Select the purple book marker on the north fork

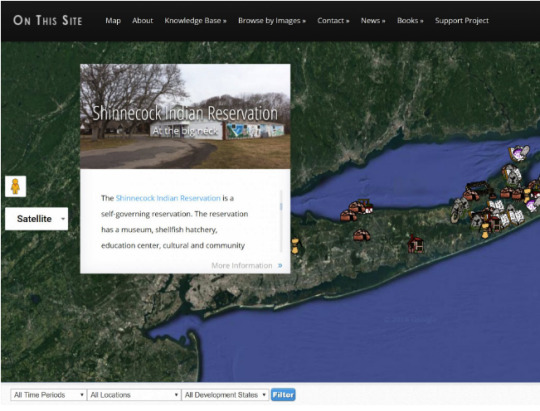pyautogui.click(x=518, y=153)
